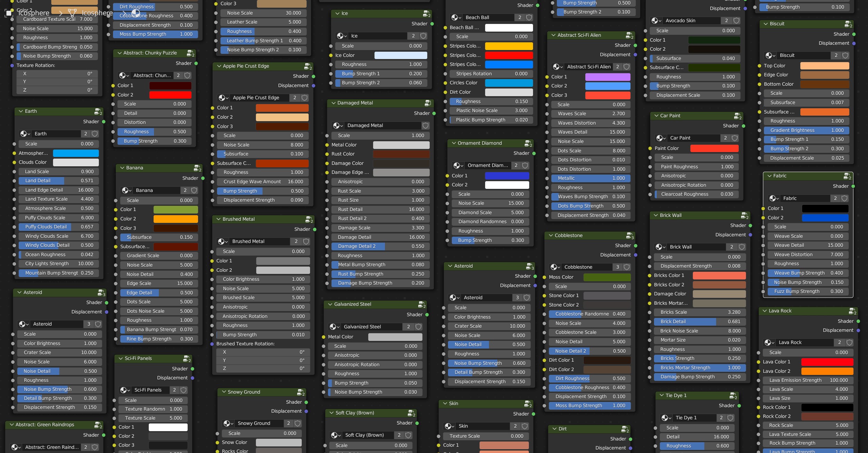Open Paint Color swatch on Car Paint
This screenshot has height=453, width=868.
tap(714, 149)
